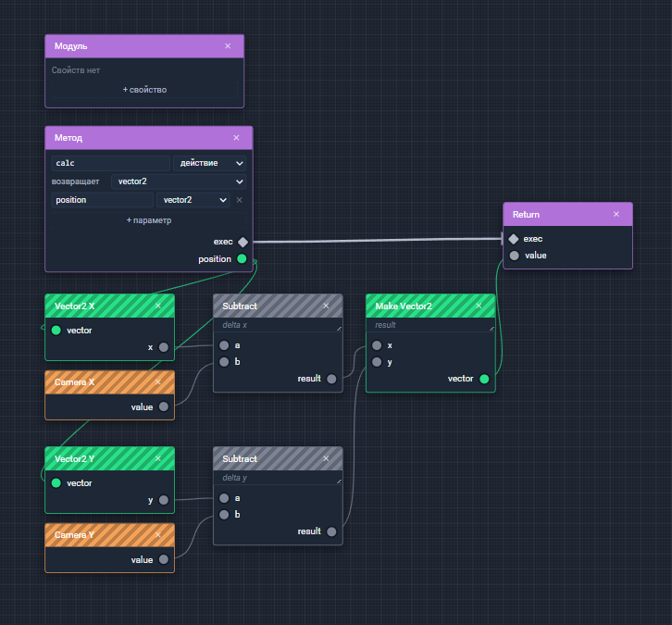Screen dimensions: 672x625
Task: Open the position parameter type dropdown
Action: tap(193, 200)
